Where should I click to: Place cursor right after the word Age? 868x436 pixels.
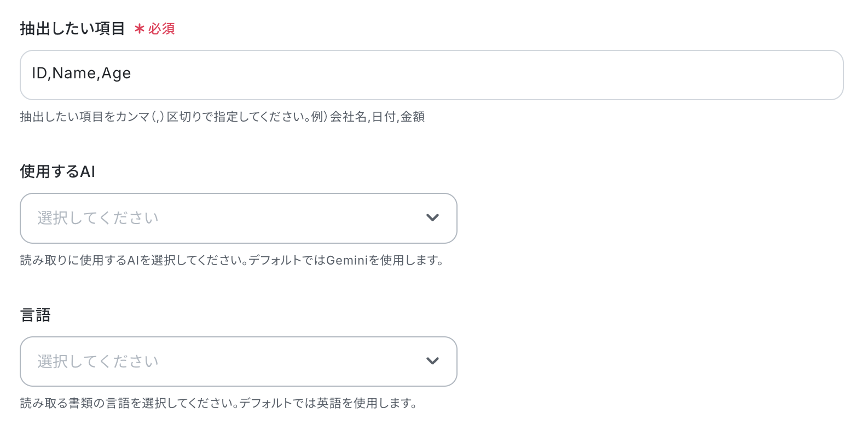point(132,73)
